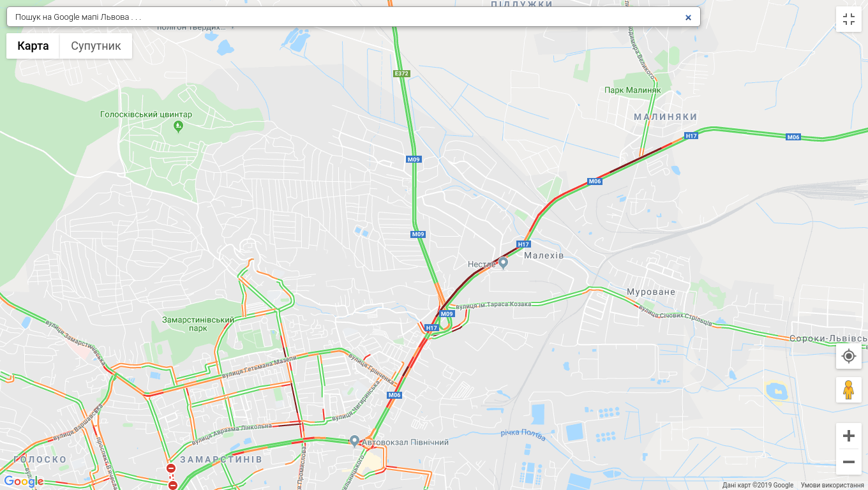Click the my location target icon
Image resolution: width=868 pixels, height=490 pixels.
coord(849,356)
